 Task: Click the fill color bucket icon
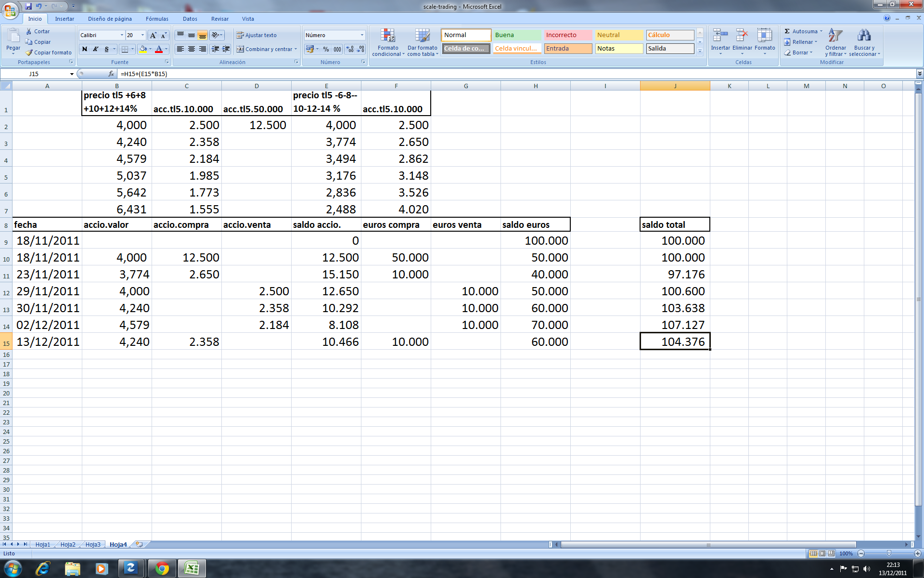143,49
